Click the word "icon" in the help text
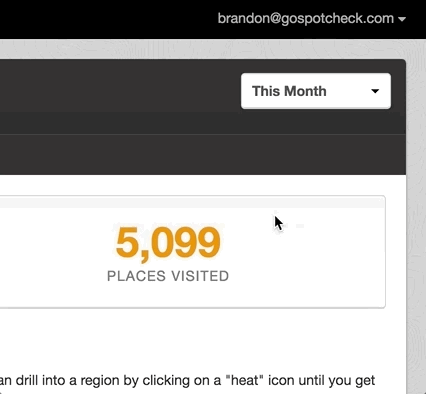 [282, 380]
